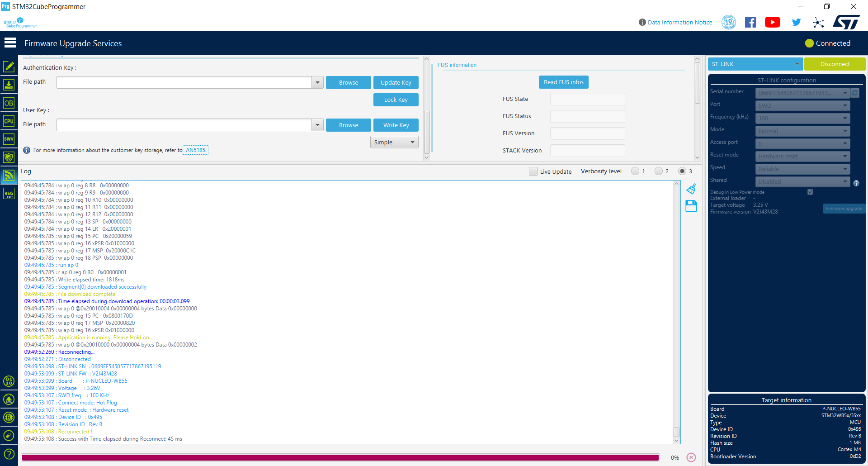Save the log using the floppy disk icon
The image size is (868, 466).
coord(691,206)
